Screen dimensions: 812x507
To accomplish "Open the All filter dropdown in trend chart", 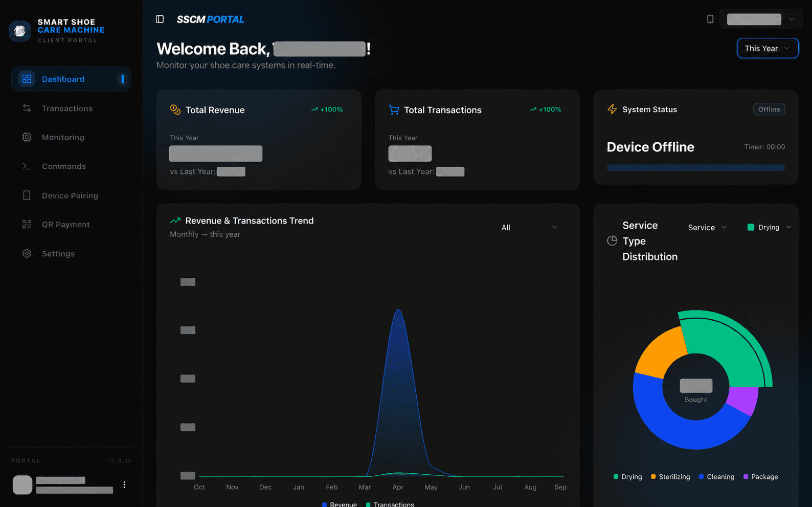I will tap(529, 227).
